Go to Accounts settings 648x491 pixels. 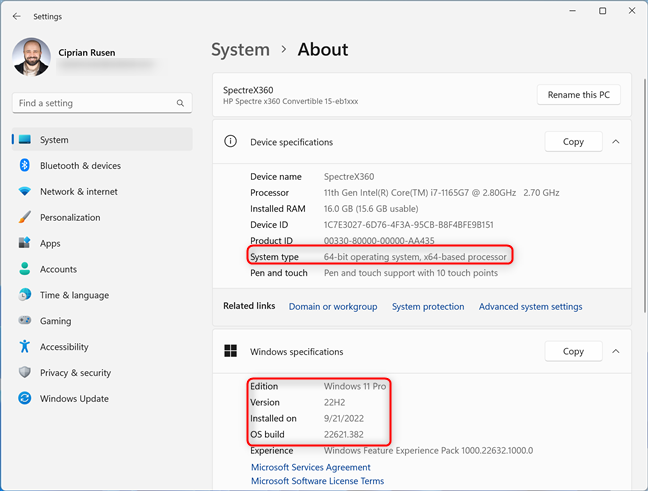tap(58, 269)
